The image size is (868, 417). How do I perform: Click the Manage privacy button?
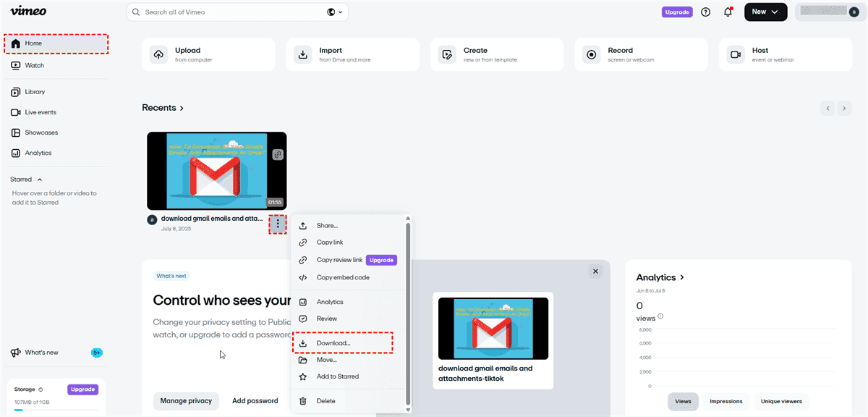(x=186, y=400)
